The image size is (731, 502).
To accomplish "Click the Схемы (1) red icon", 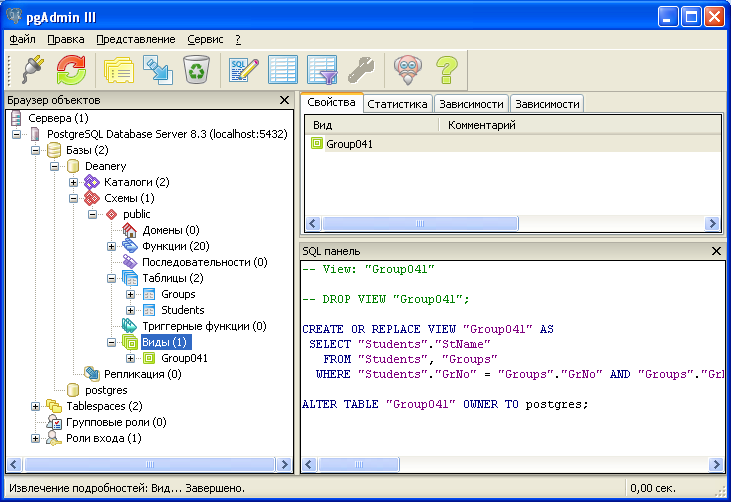I will click(92, 198).
